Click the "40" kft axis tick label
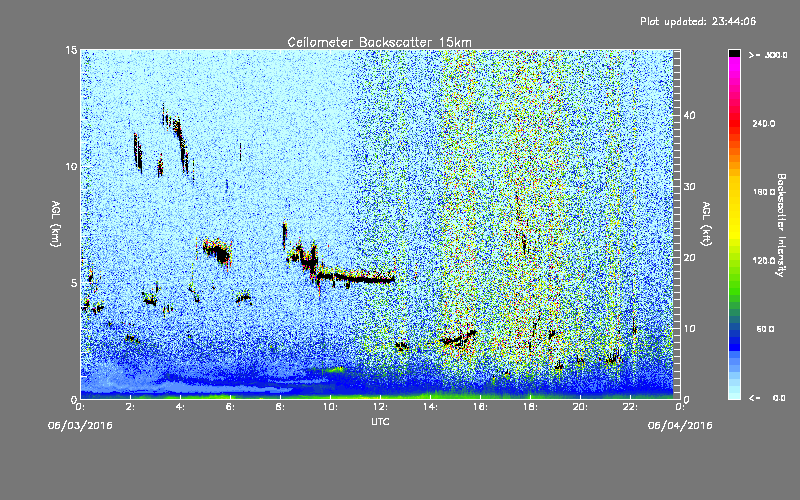 click(689, 115)
